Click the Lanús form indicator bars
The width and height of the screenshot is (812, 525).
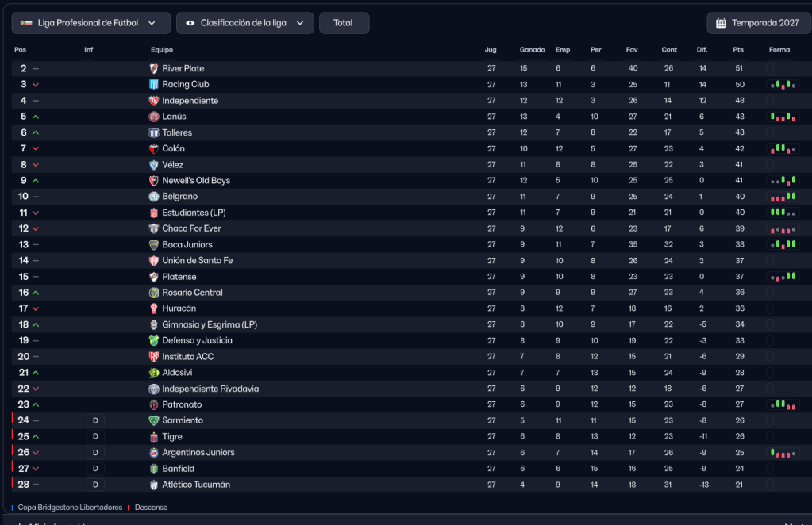pyautogui.click(x=783, y=117)
